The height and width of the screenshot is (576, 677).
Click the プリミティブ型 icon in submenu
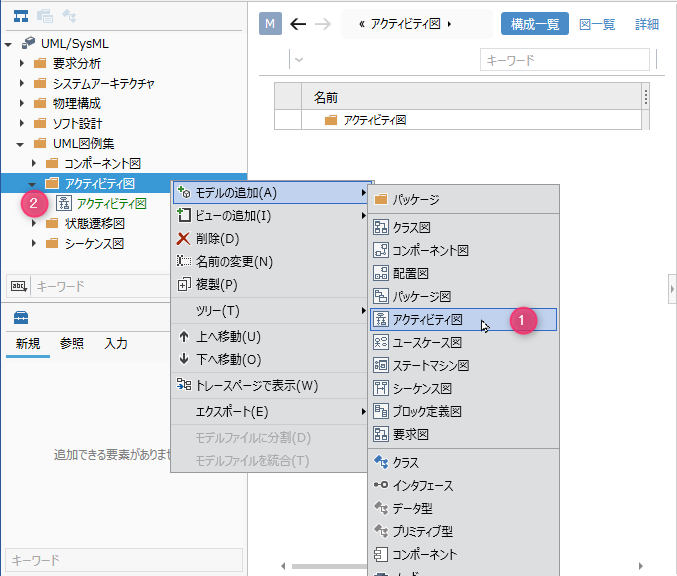(381, 531)
